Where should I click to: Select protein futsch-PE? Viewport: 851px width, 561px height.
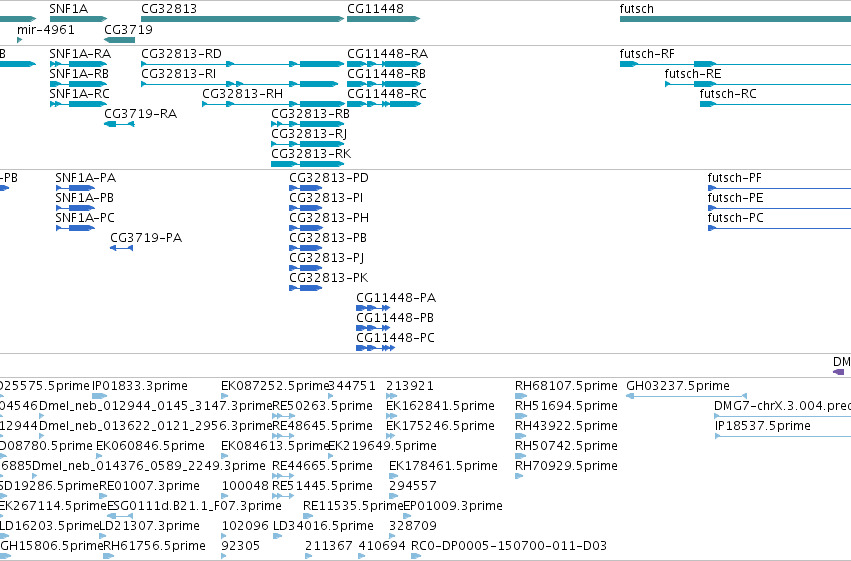pyautogui.click(x=779, y=208)
